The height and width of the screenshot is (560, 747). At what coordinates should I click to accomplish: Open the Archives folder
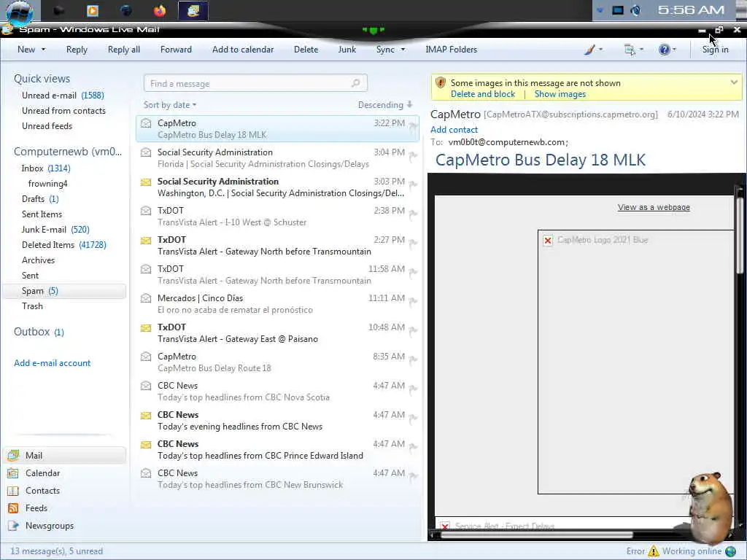38,260
